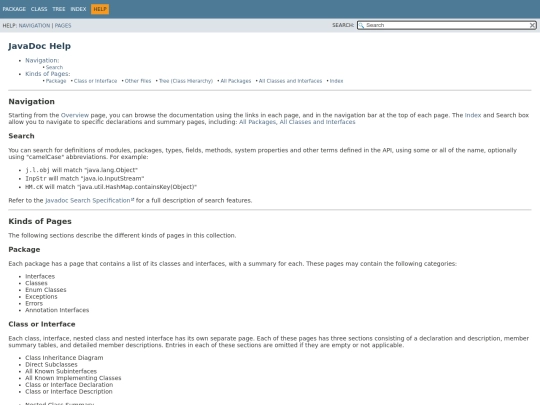Select the highlighted HELP tab
540x405 pixels.
[100, 9]
